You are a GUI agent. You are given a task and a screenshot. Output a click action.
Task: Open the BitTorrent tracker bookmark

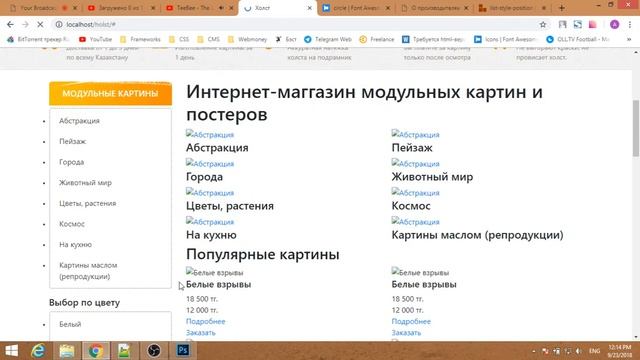(x=38, y=39)
